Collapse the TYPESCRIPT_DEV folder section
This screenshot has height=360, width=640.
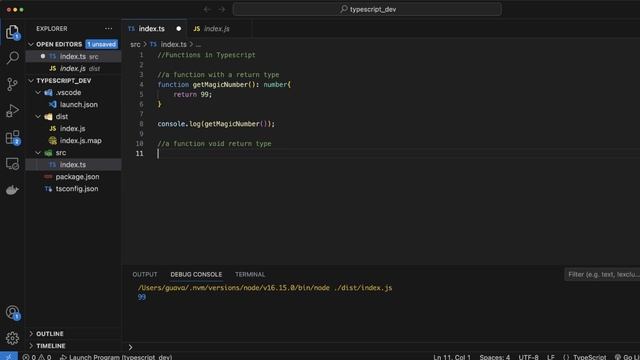point(31,81)
